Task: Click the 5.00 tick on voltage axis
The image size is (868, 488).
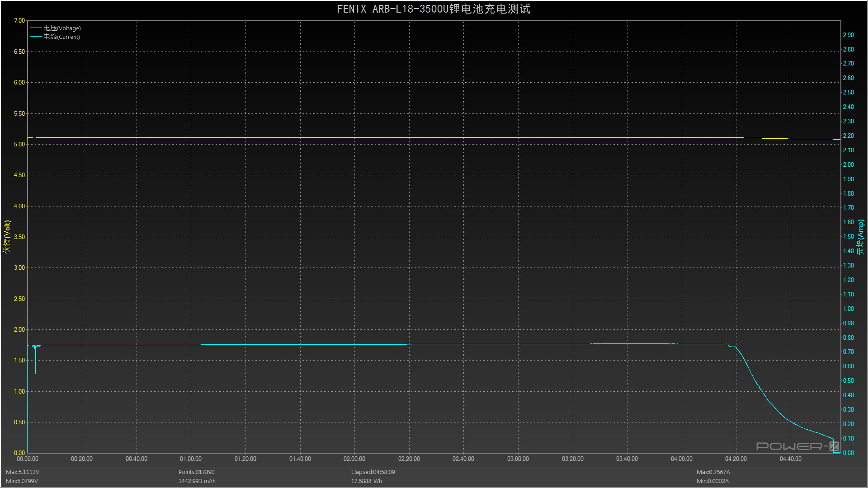Action: pos(19,144)
